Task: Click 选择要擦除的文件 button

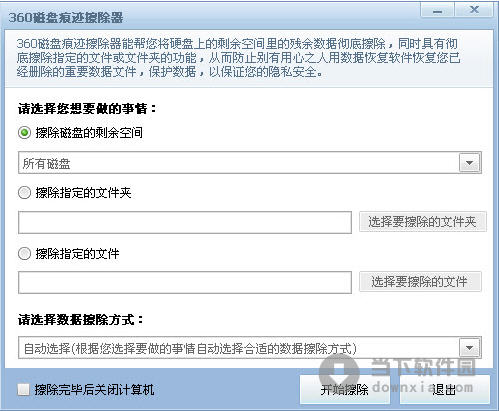Action: [x=420, y=282]
